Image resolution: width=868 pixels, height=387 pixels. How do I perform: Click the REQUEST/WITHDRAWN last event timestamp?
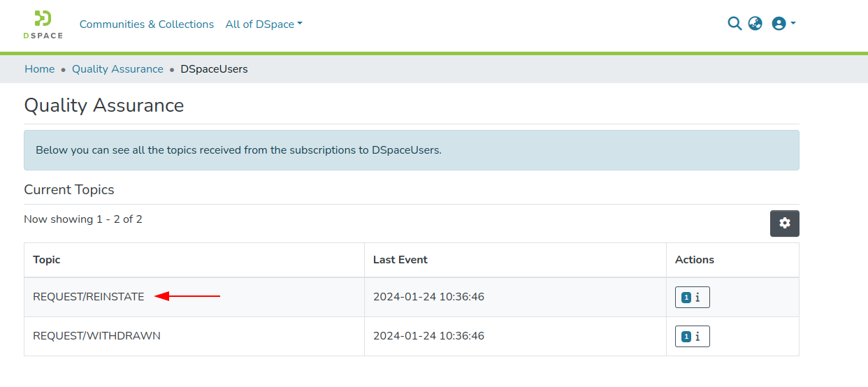428,336
